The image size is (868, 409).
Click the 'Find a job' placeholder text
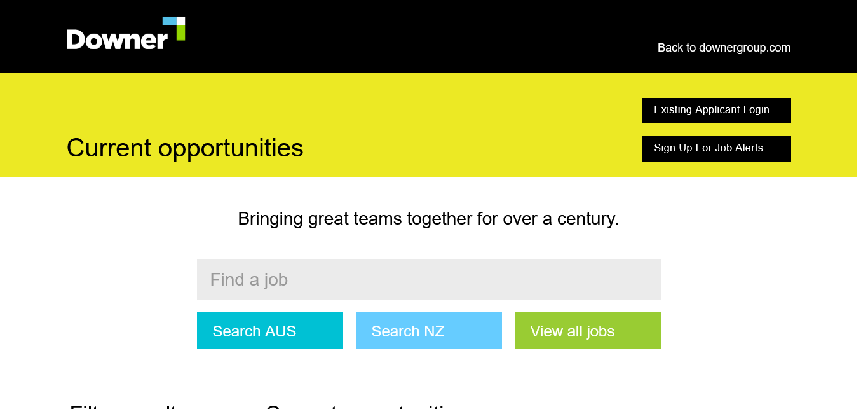248,280
